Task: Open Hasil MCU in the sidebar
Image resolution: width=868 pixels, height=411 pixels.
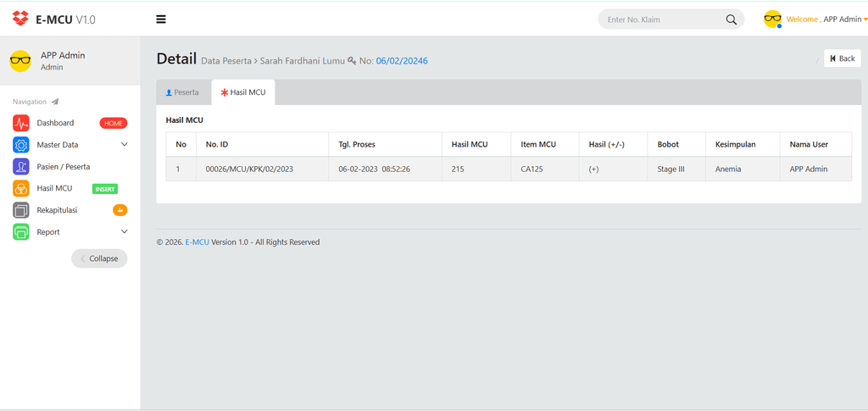Action: (x=55, y=188)
